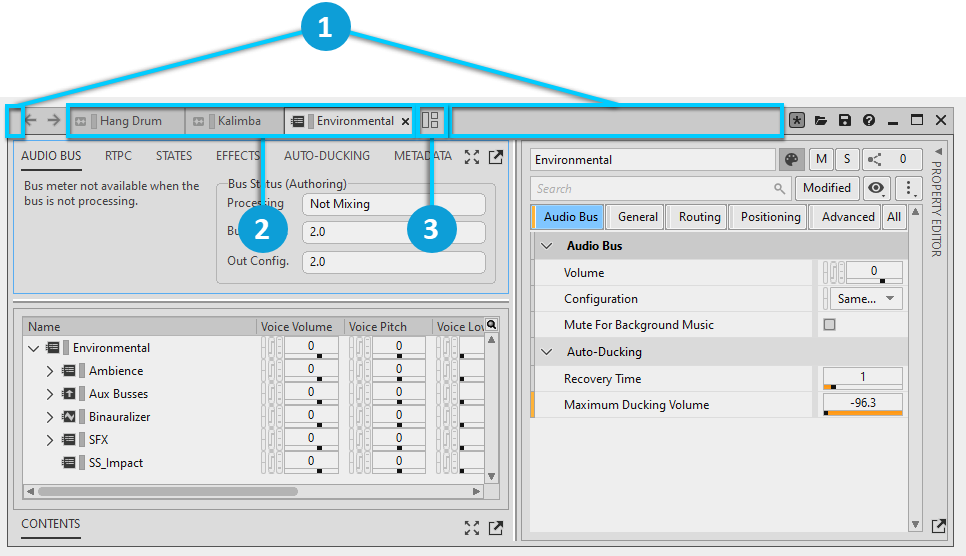Click the forward navigation arrow
This screenshot has width=966, height=556.
(54, 121)
